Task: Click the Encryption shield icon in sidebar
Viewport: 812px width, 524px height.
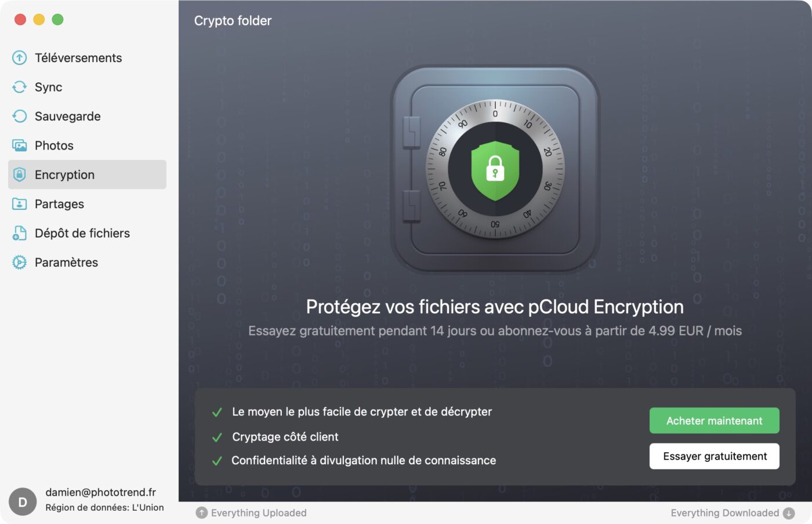Action: (20, 174)
